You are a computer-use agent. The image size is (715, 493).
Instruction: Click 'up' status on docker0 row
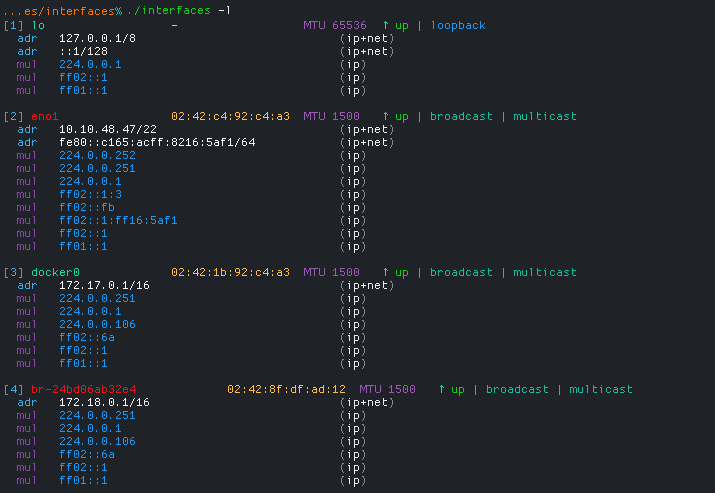coord(402,273)
